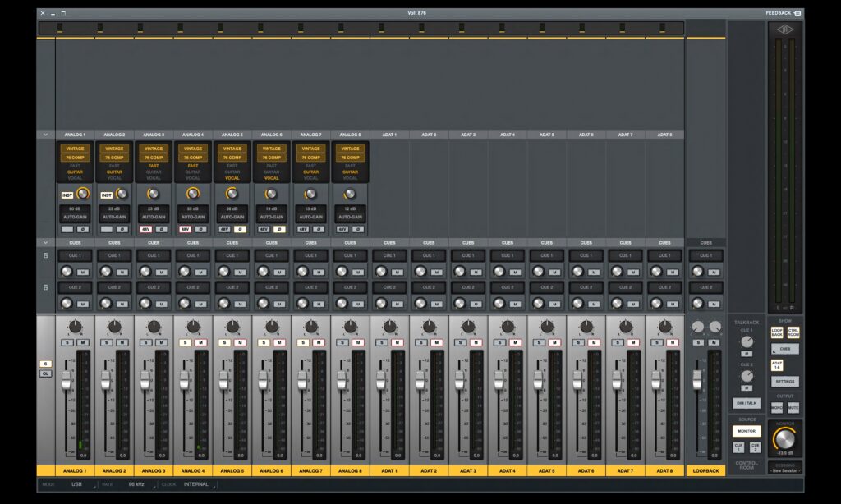841x504 pixels.
Task: Click the Analog 8 channel name label
Action: 350,471
